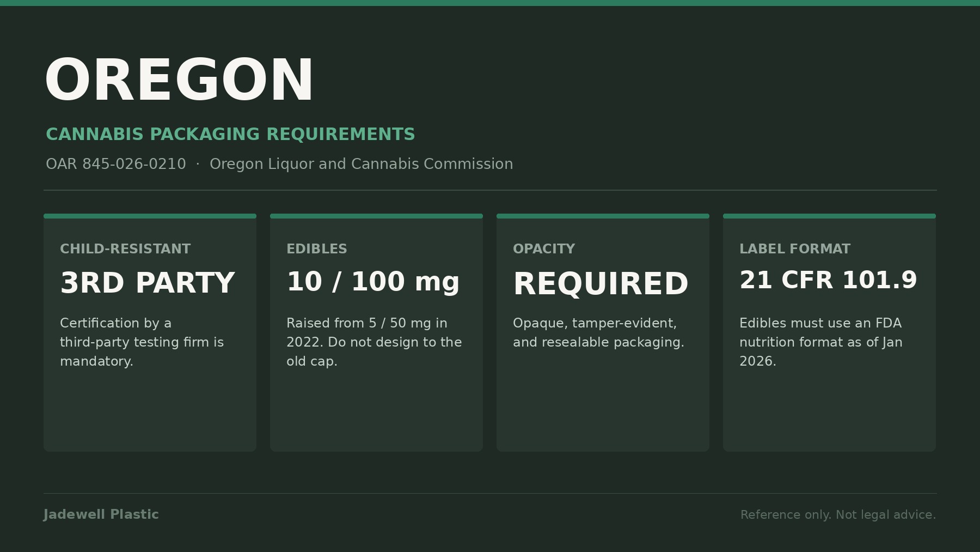Select the 21 CFR 101.9 value

828,280
